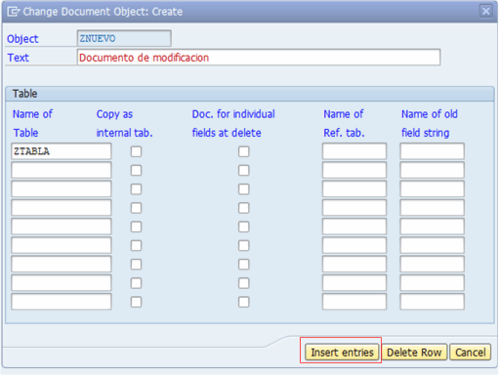This screenshot has height=375, width=500.
Task: Click the 'Name of old field string' header
Action: pos(429,123)
